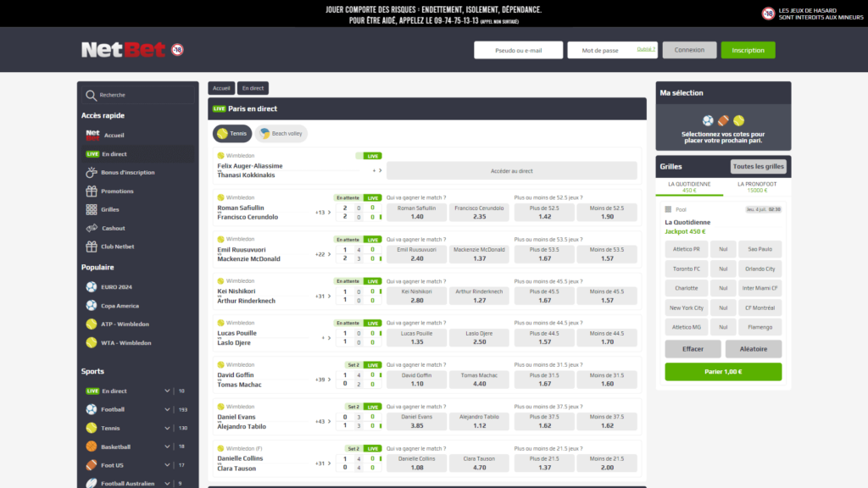Expand the Tennis sports section chevron
868x488 pixels.
tap(167, 428)
